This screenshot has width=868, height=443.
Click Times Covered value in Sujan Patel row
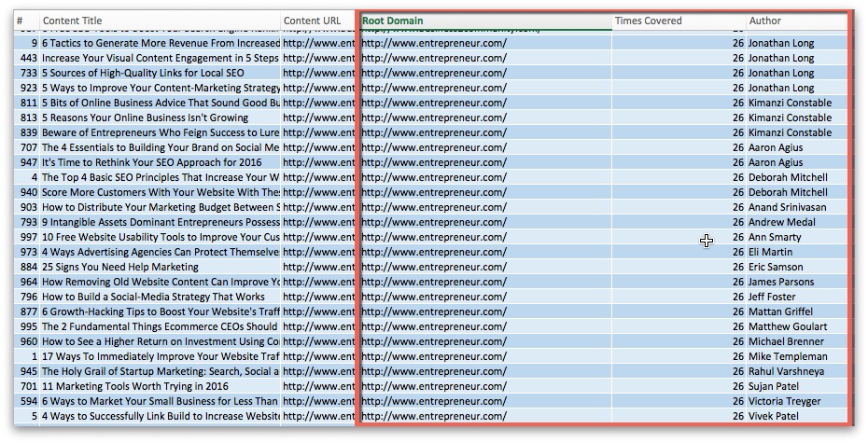coord(679,387)
